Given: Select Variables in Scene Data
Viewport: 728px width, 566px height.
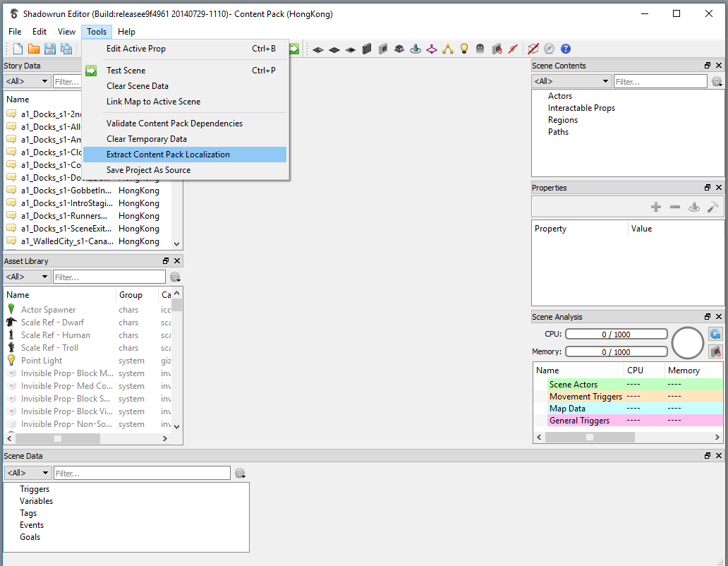Looking at the screenshot, I should (36, 501).
